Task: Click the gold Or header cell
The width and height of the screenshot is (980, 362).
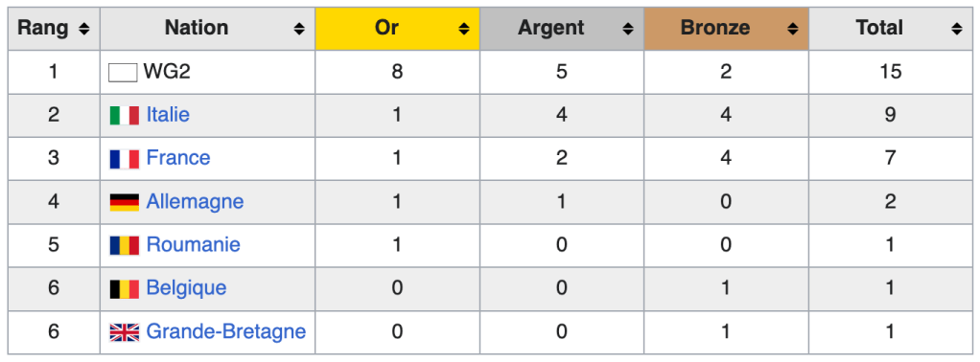Action: coord(398,29)
